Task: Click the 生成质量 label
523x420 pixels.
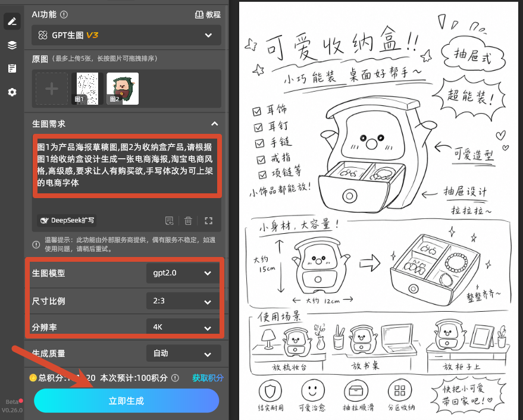Action: 48,353
